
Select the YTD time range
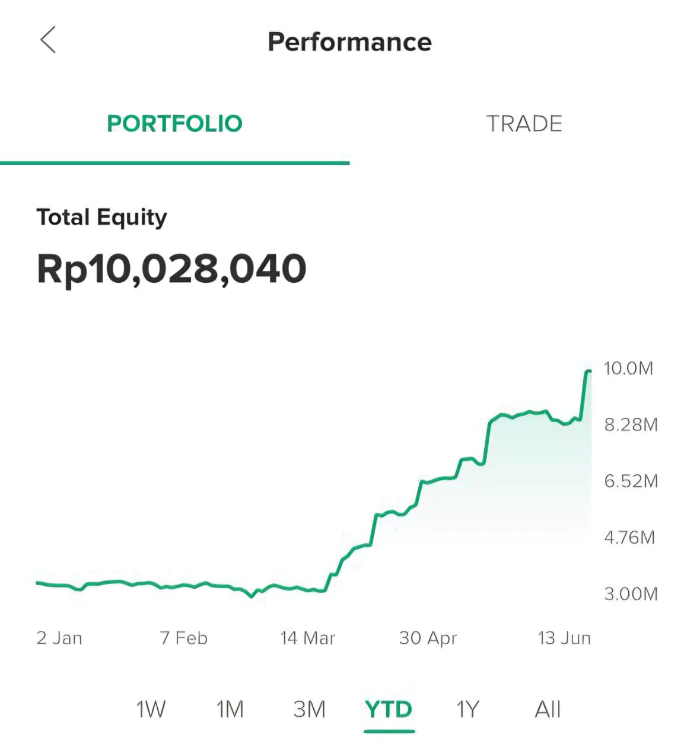click(389, 709)
